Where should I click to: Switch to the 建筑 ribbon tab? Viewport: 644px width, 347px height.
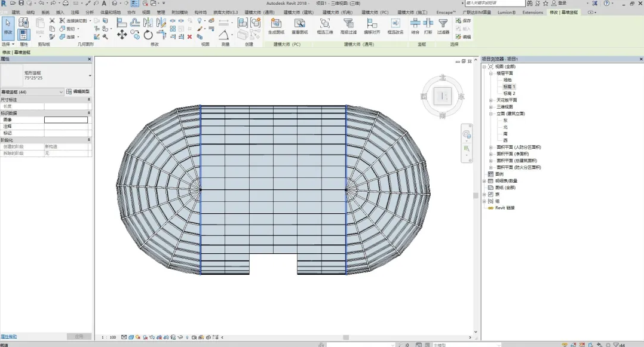16,12
